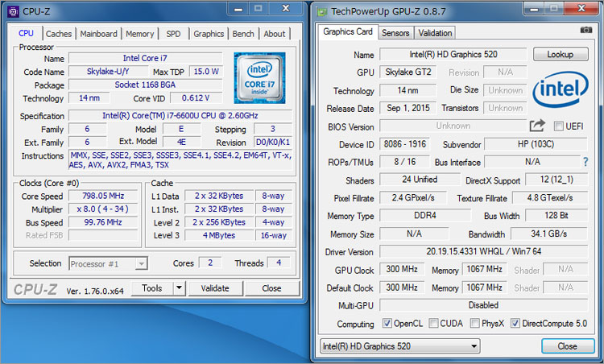Click the Bus Interface question mark help icon
Screen dimensions: 604x364
[585, 162]
